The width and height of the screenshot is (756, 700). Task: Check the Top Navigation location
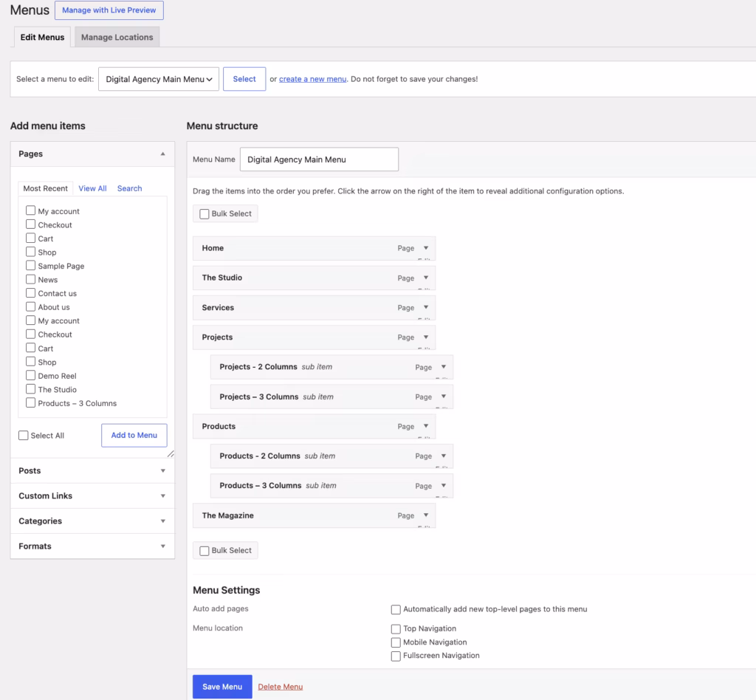point(396,628)
